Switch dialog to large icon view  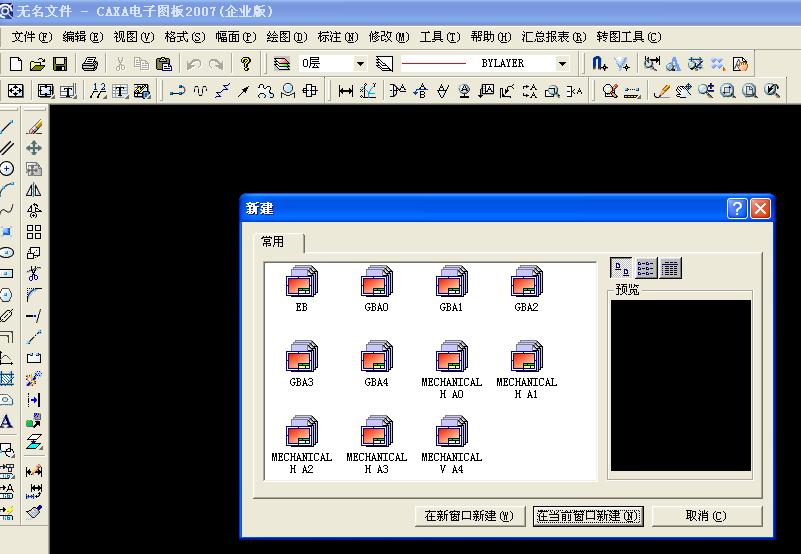[x=621, y=268]
